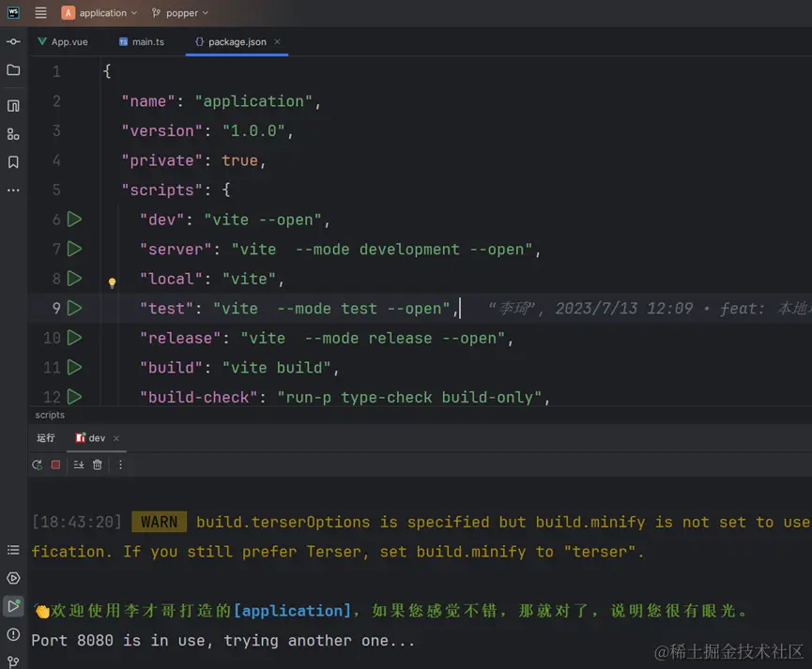The height and width of the screenshot is (669, 812).
Task: Click the "1.0.0" version value
Action: tap(253, 130)
